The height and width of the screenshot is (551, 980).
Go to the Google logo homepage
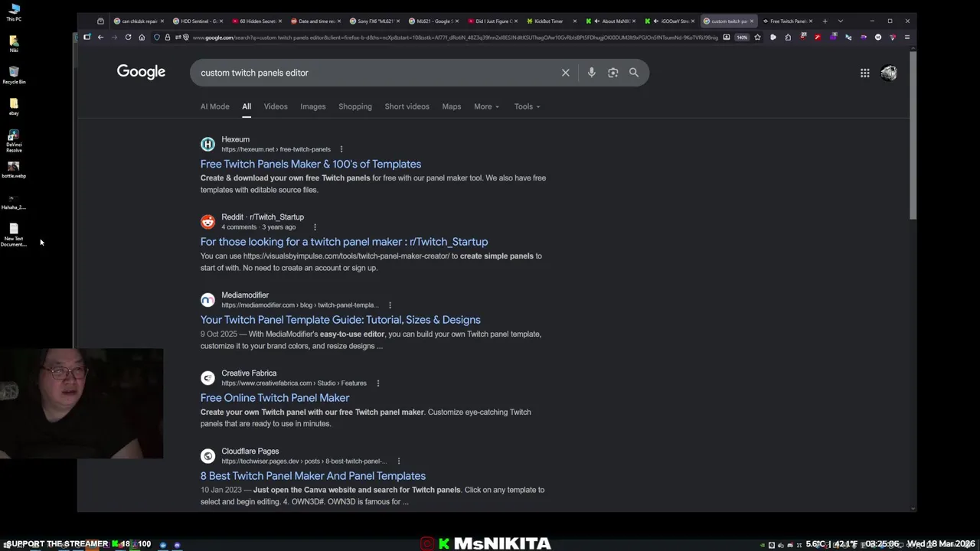pyautogui.click(x=141, y=72)
